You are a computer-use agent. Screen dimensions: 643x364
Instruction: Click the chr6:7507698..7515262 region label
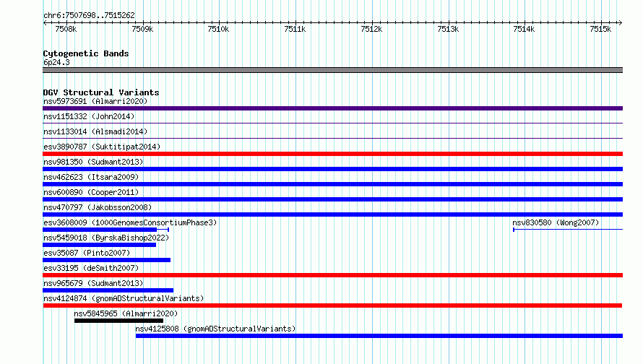pos(89,16)
